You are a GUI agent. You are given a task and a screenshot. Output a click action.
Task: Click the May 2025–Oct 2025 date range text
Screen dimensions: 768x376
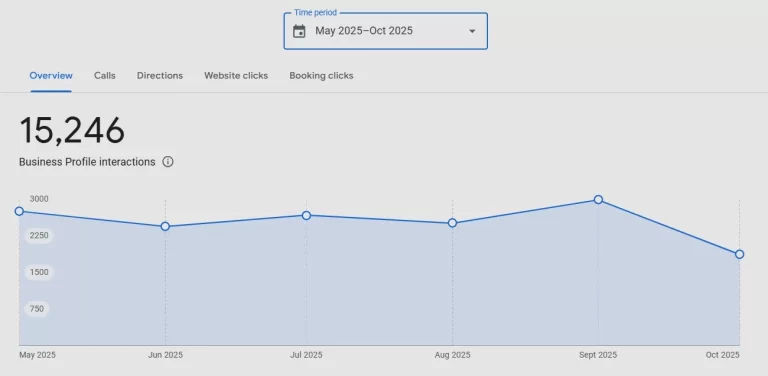click(x=364, y=31)
